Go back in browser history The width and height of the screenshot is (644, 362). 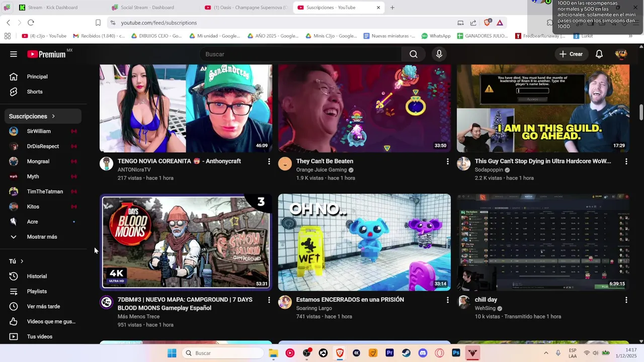(8, 23)
